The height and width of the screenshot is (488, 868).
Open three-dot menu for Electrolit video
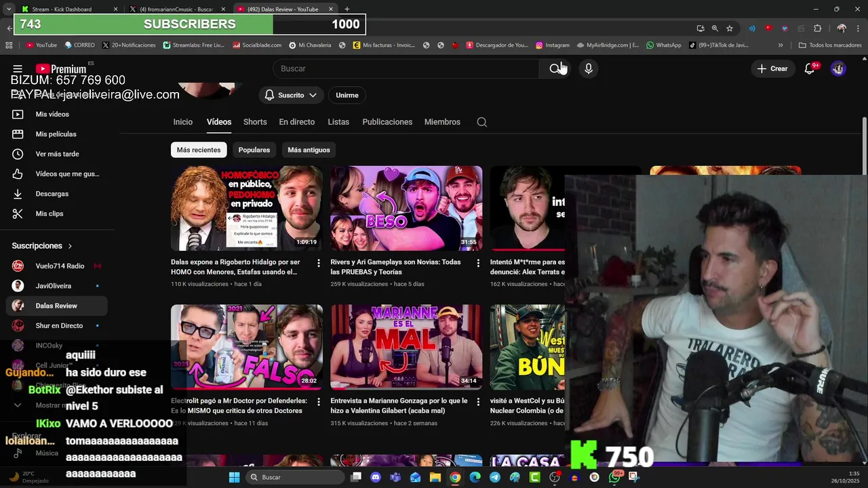click(x=318, y=402)
